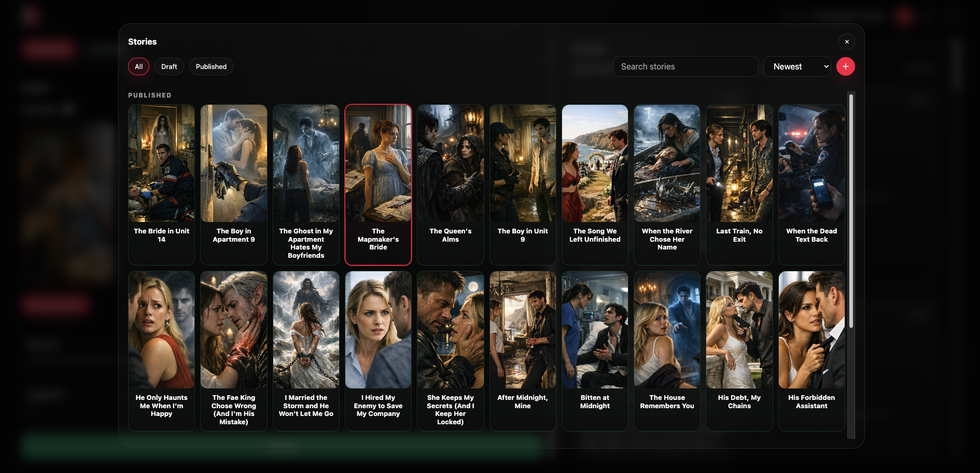Image resolution: width=980 pixels, height=473 pixels.
Task: Select Bitten at Midnight cover
Action: click(595, 330)
